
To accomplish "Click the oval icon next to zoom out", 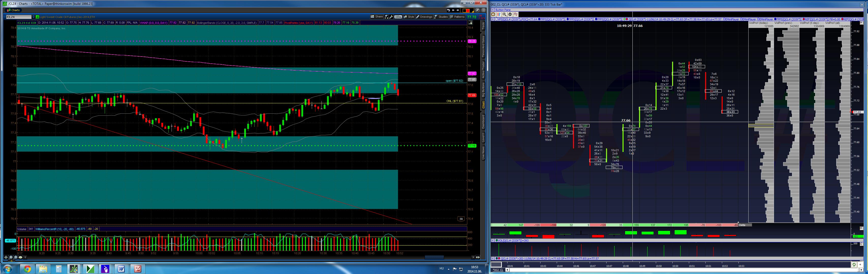I will [20, 258].
